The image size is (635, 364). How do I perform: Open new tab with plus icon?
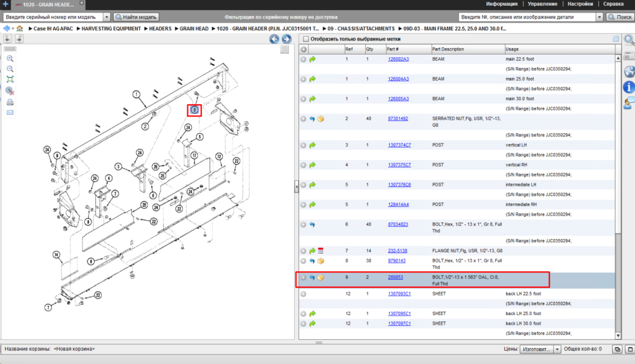(x=5, y=4)
